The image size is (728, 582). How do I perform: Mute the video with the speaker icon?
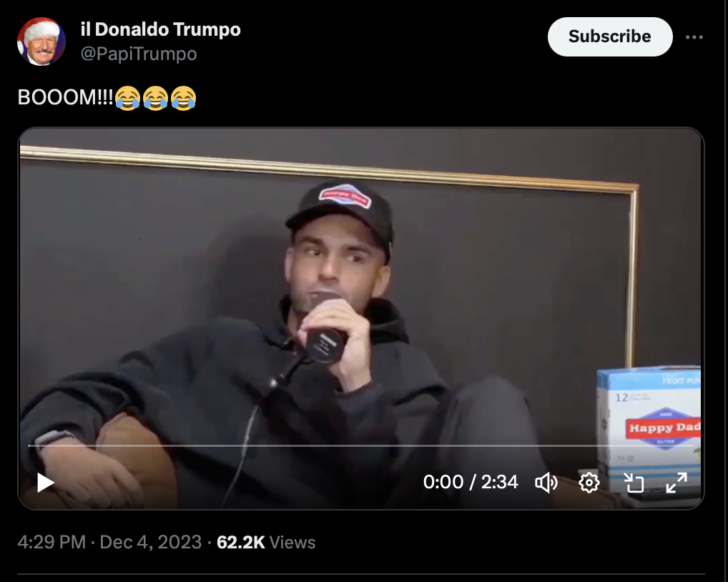[546, 483]
